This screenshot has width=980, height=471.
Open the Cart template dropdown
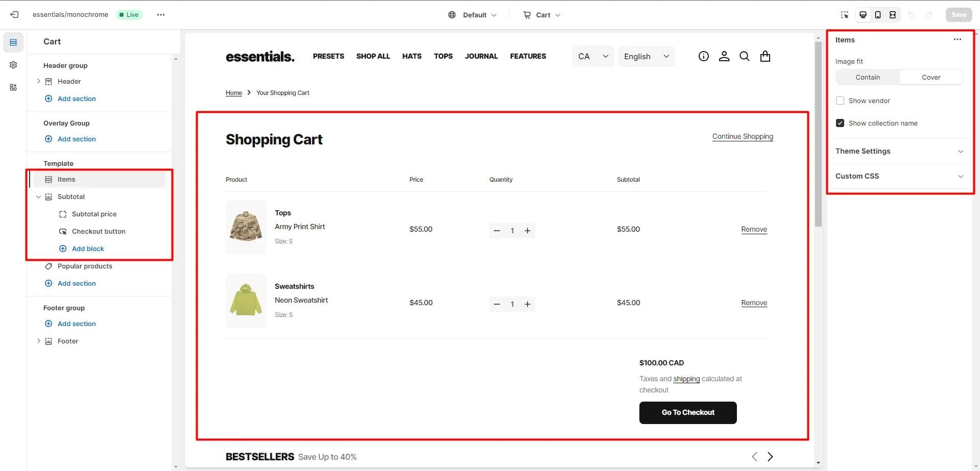click(x=542, y=15)
